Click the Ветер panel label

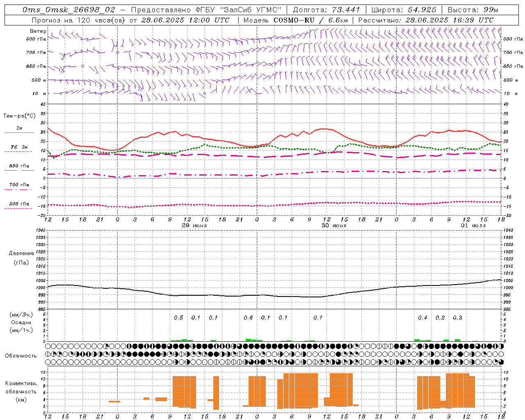click(x=38, y=31)
